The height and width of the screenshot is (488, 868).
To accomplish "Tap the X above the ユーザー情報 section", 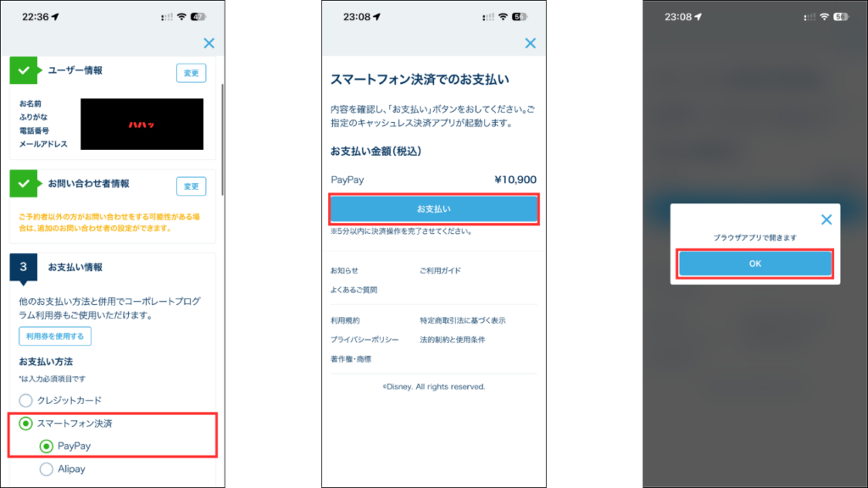I will [x=209, y=43].
